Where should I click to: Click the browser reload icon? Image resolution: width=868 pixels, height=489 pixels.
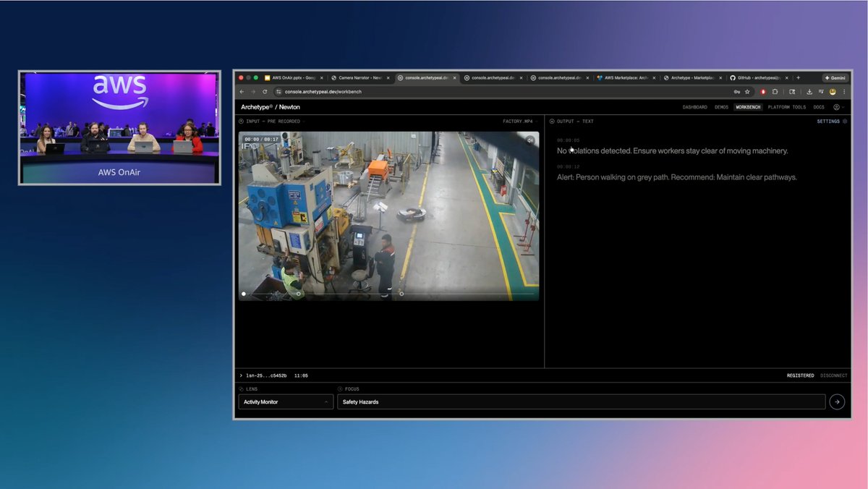[265, 92]
